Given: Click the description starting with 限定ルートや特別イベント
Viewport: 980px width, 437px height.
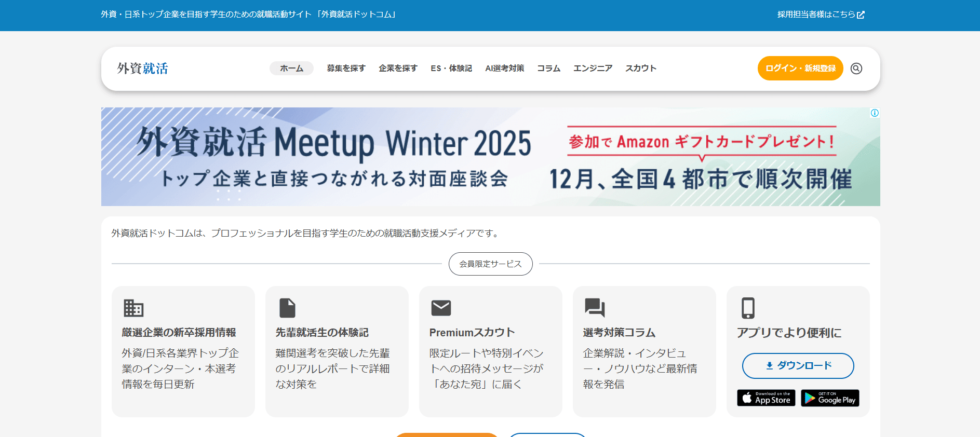Looking at the screenshot, I should pos(487,368).
